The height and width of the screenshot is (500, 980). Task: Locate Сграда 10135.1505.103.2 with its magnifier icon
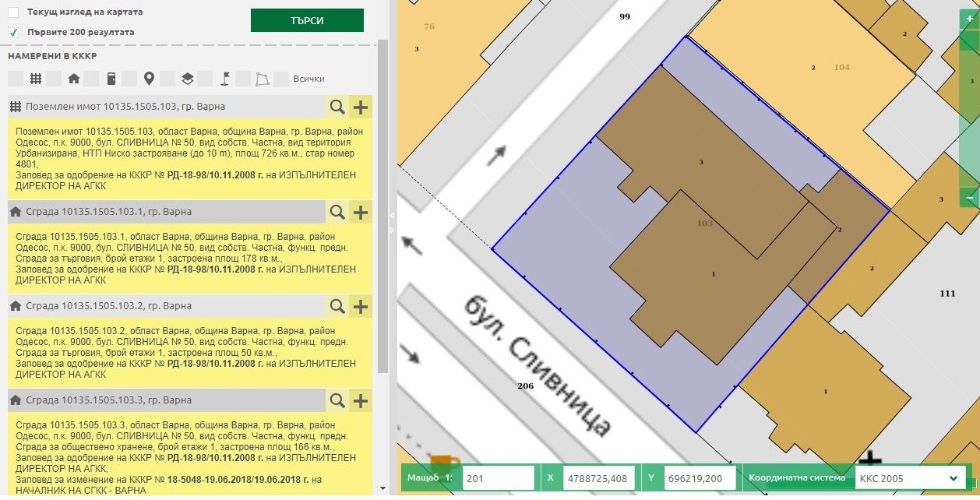tap(337, 306)
